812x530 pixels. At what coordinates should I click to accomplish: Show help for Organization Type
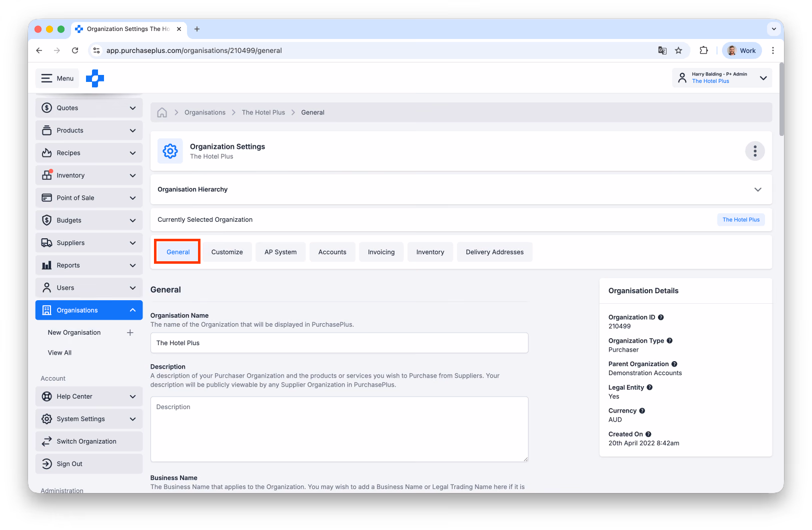coord(669,341)
